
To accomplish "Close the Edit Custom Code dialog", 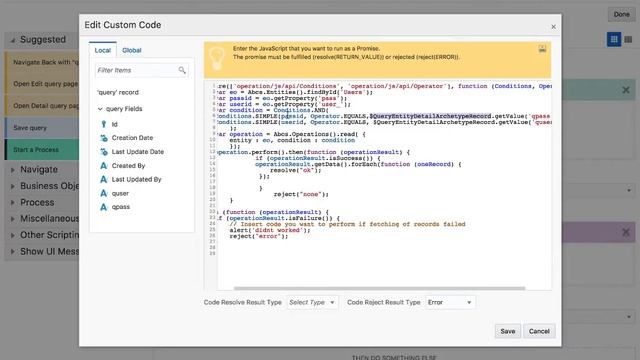I will click(x=553, y=27).
